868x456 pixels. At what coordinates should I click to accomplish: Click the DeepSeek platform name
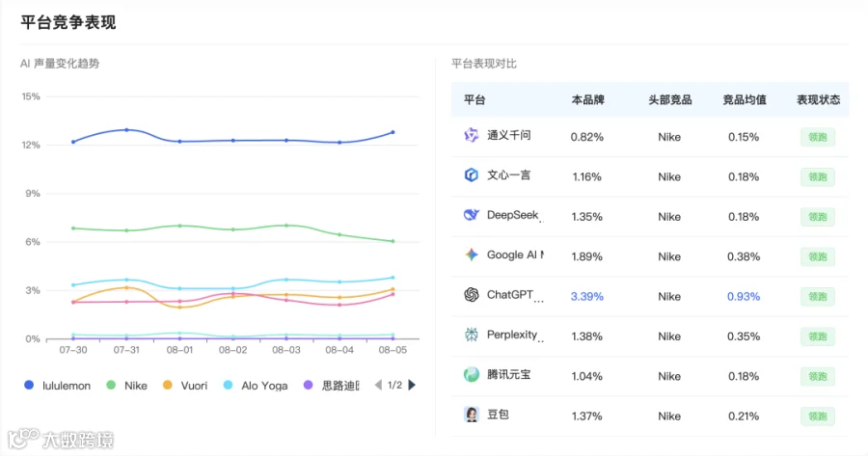coord(513,215)
